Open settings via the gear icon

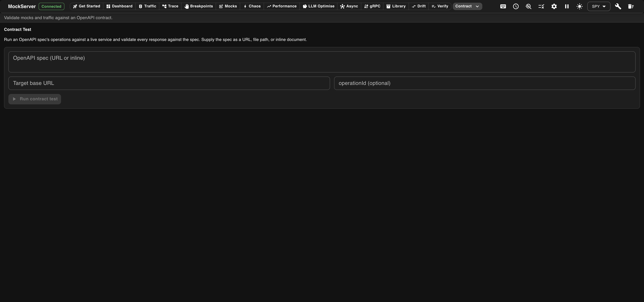pos(554,7)
